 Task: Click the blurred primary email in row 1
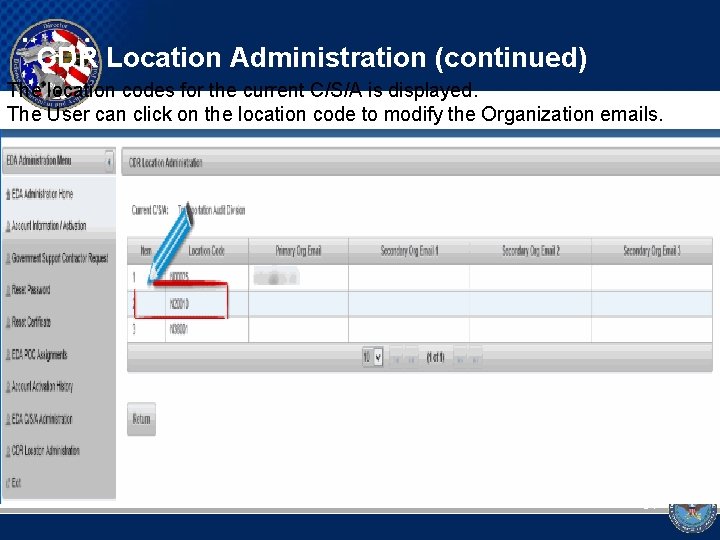click(276, 277)
